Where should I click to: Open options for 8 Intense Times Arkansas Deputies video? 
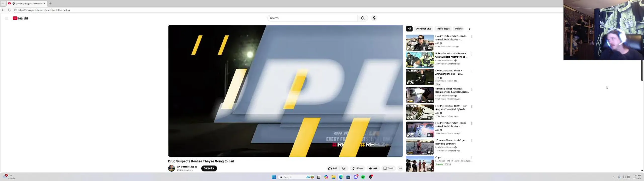pos(472,89)
